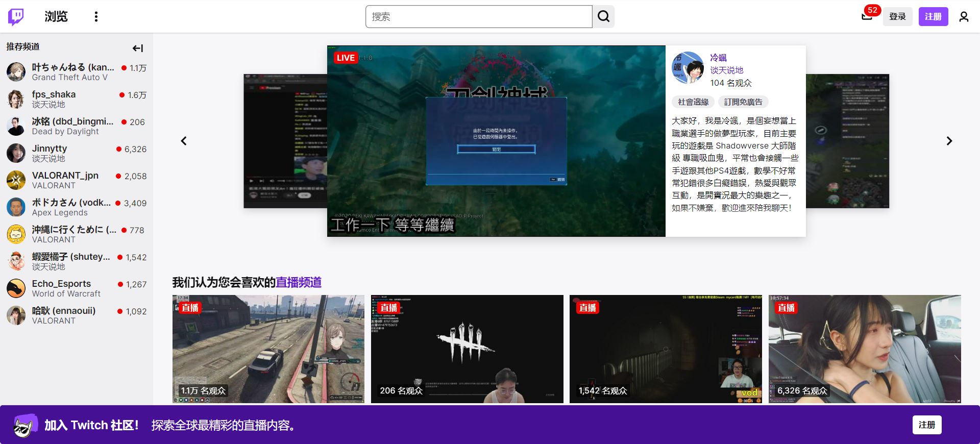980x444 pixels.
Task: Click Dead by Daylight game label
Action: tap(65, 132)
